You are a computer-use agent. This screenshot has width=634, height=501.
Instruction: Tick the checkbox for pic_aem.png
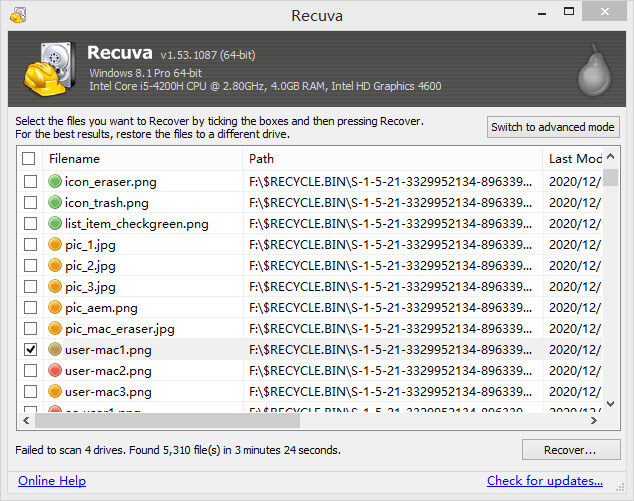[x=30, y=308]
